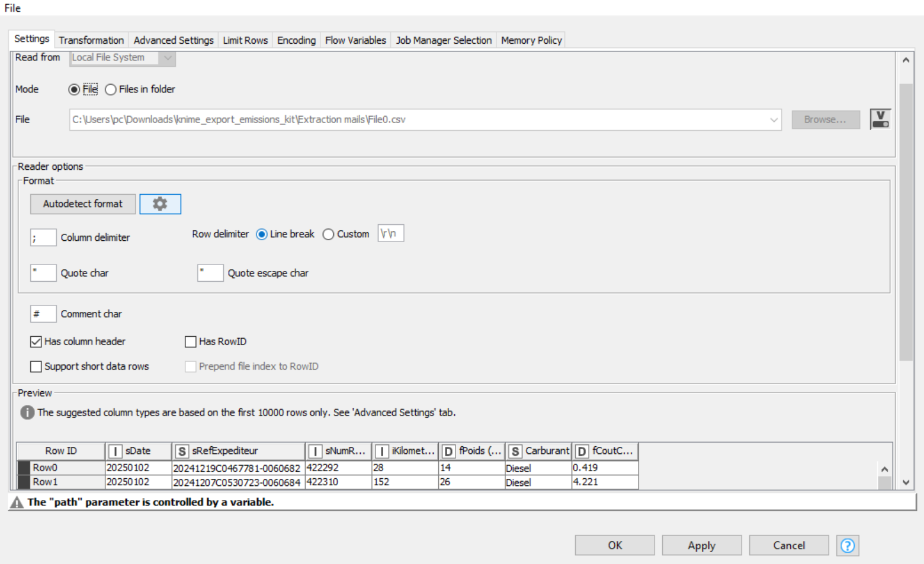Open the Encoding tab
The image size is (924, 564).
pos(296,40)
